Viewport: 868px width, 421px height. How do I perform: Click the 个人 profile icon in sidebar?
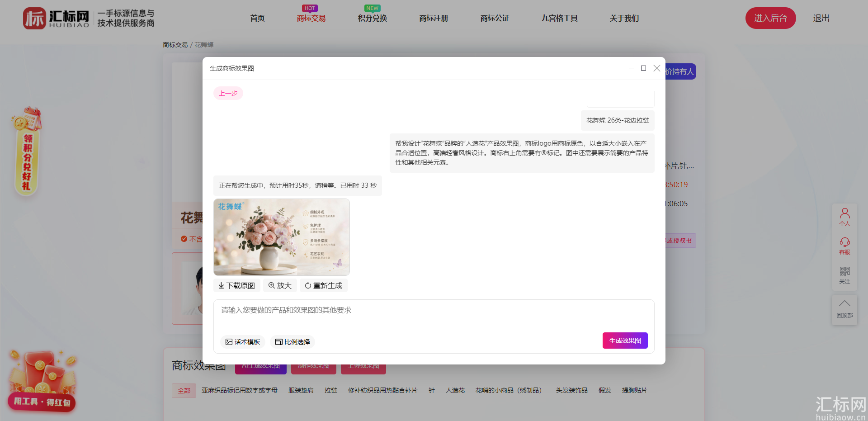[x=844, y=218]
